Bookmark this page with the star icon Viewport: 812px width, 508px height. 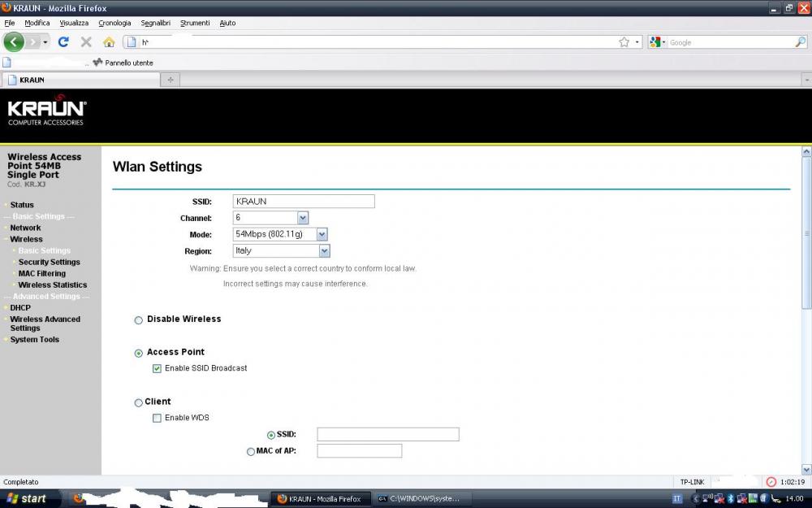click(x=624, y=42)
